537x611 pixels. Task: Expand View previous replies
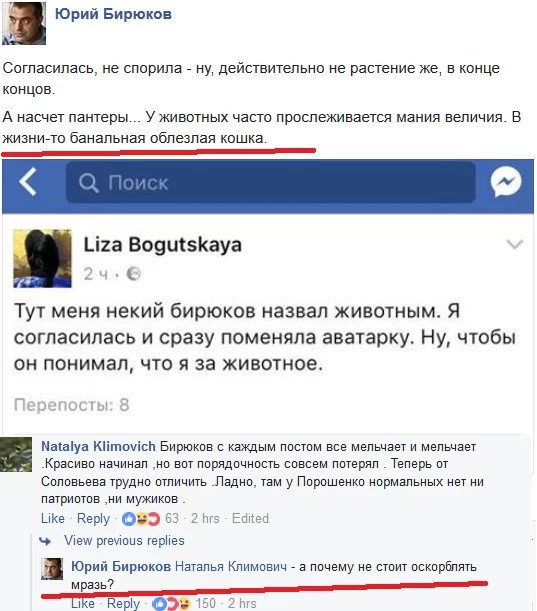pyautogui.click(x=124, y=541)
